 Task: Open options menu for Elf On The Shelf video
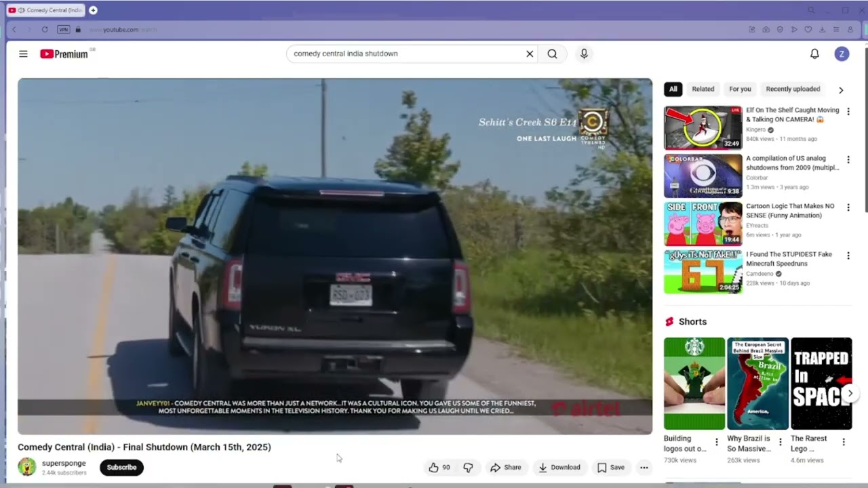click(x=848, y=112)
